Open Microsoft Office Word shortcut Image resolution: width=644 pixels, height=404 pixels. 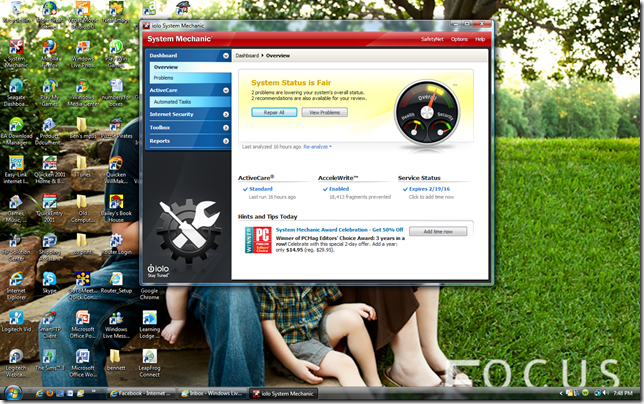click(83, 363)
